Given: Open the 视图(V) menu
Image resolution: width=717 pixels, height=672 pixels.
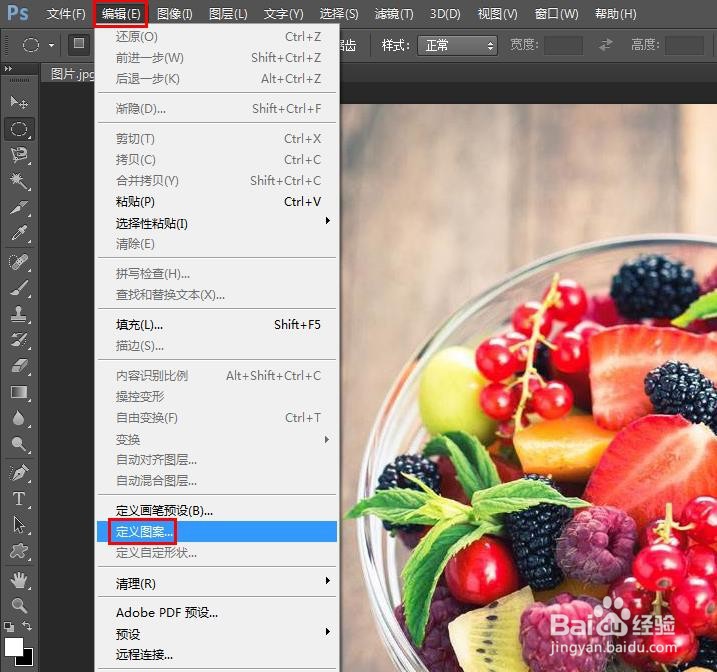Looking at the screenshot, I should click(498, 14).
